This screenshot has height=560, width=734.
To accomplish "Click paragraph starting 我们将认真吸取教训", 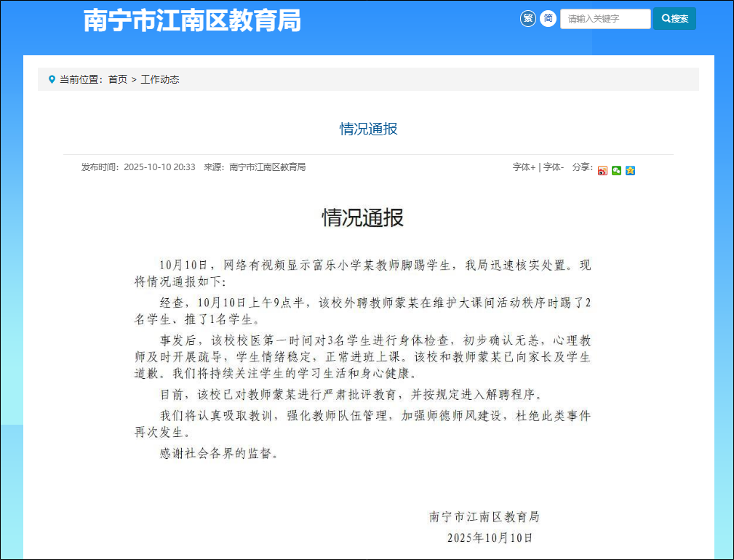I will pos(363,424).
